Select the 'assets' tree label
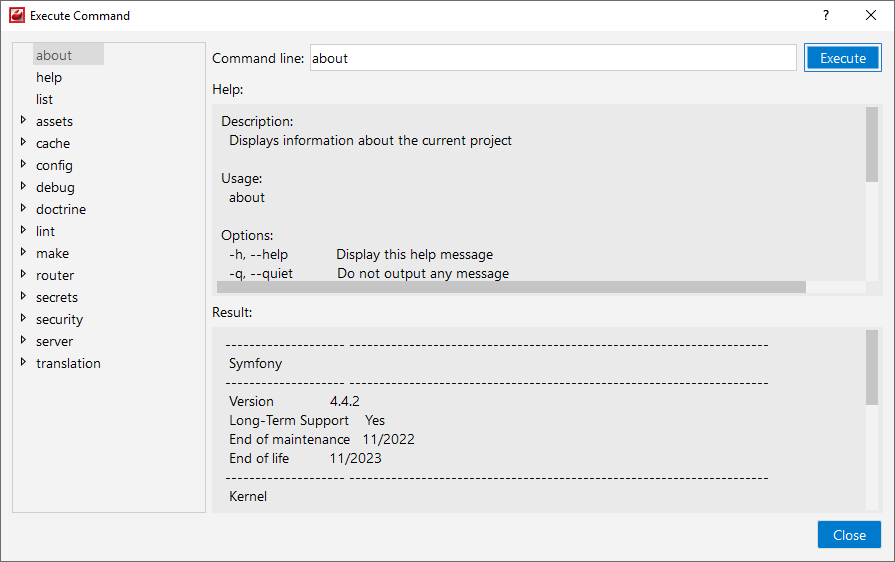 pos(54,122)
